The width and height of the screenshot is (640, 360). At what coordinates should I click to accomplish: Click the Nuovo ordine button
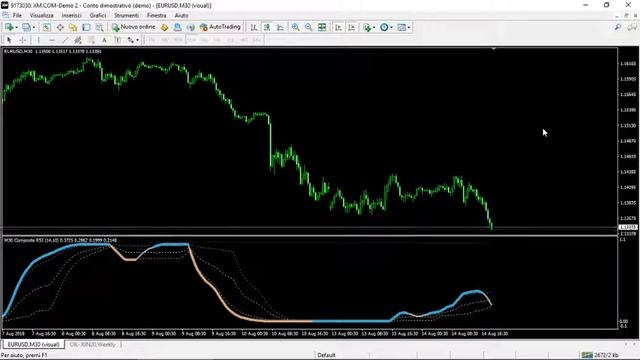tap(134, 27)
